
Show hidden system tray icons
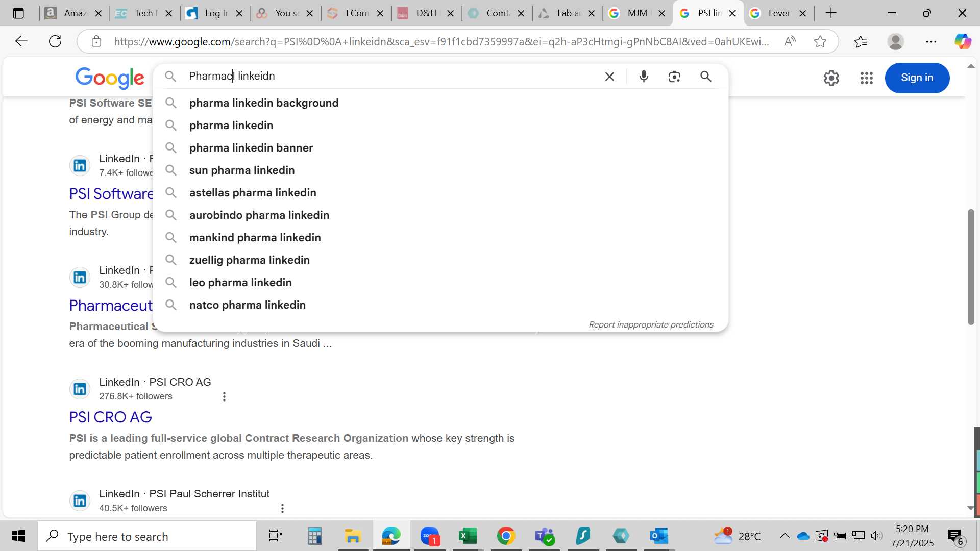[x=785, y=536]
